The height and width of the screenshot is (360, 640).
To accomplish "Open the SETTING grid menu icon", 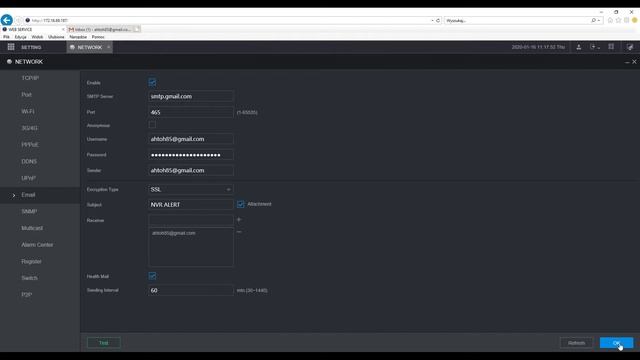I will coord(11,47).
